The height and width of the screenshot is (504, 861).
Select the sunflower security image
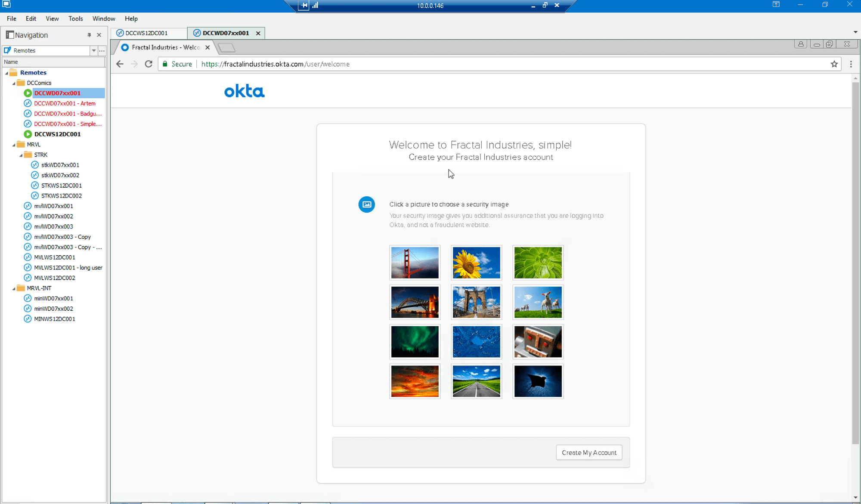(477, 262)
